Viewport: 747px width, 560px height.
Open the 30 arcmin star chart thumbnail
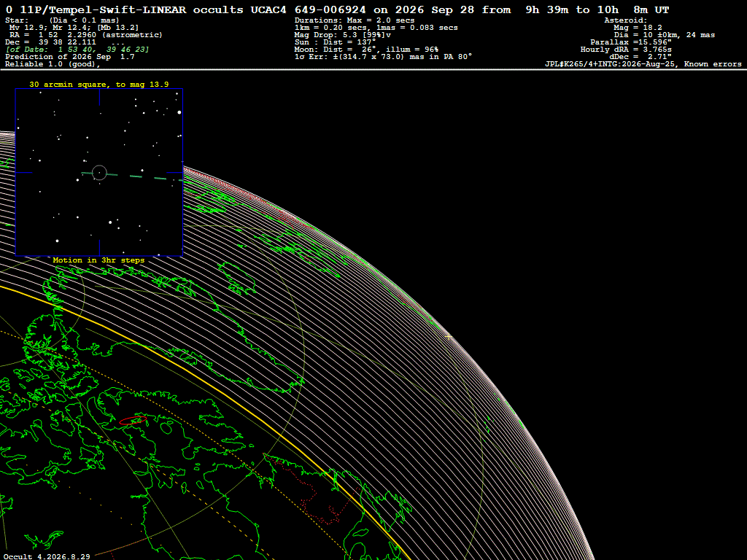pos(99,172)
